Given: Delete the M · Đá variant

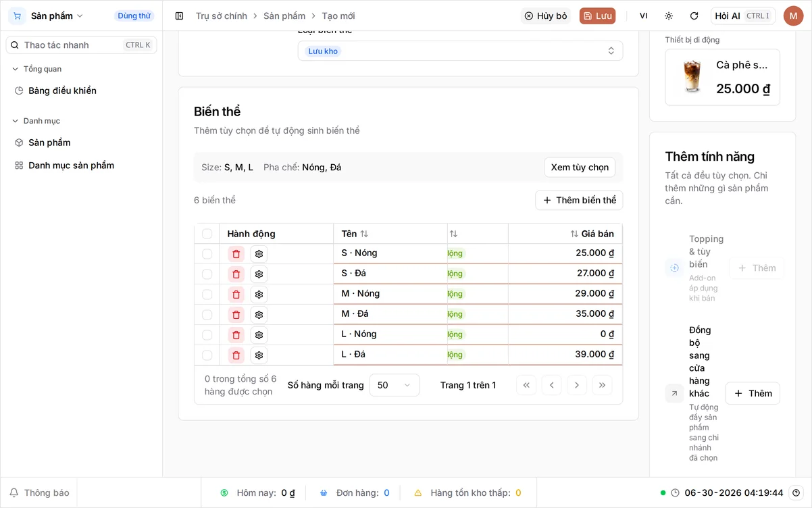Looking at the screenshot, I should pyautogui.click(x=236, y=315).
